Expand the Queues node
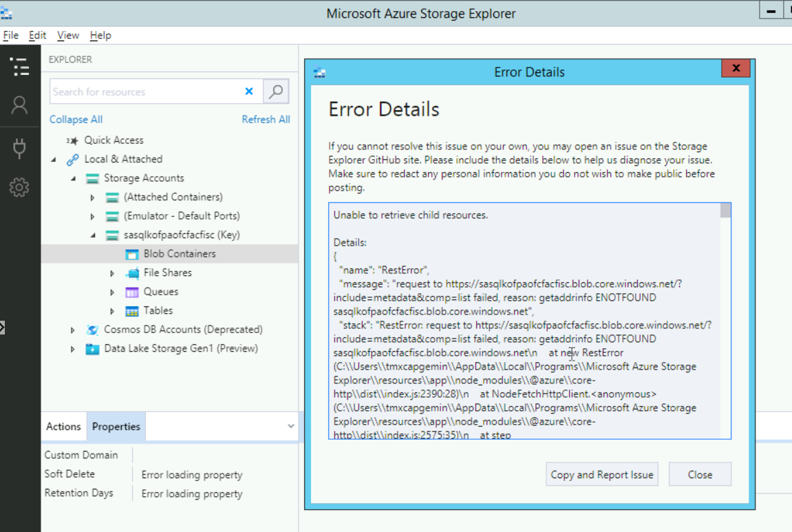 tap(112, 292)
